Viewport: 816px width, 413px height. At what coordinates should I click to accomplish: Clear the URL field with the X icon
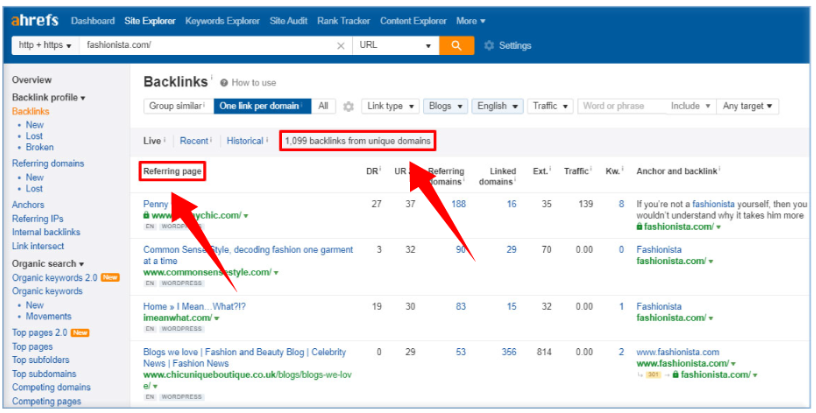(x=341, y=46)
